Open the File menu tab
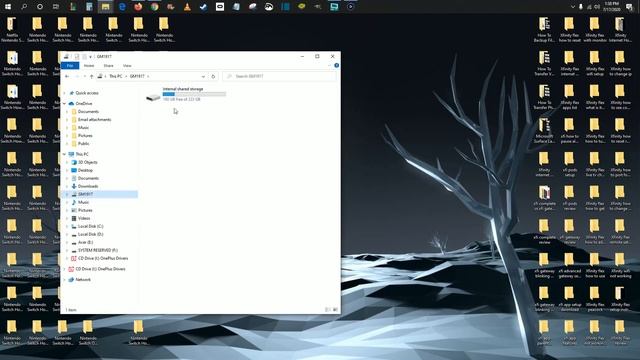 click(x=70, y=65)
